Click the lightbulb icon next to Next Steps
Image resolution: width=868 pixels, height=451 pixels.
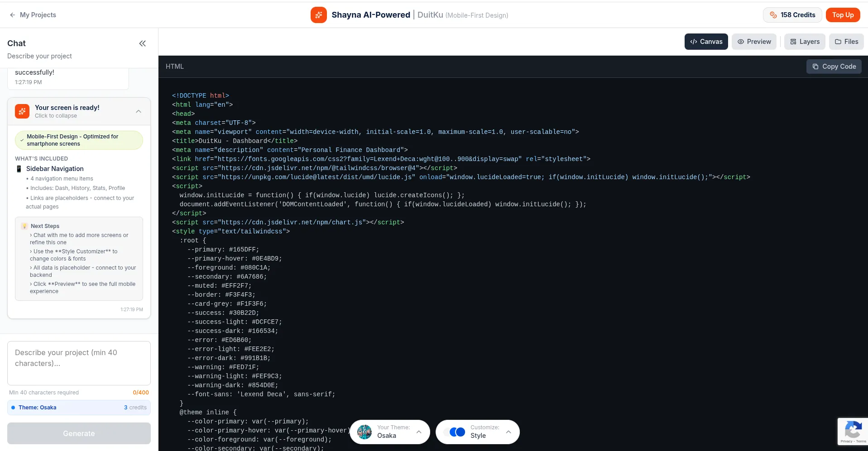(24, 226)
